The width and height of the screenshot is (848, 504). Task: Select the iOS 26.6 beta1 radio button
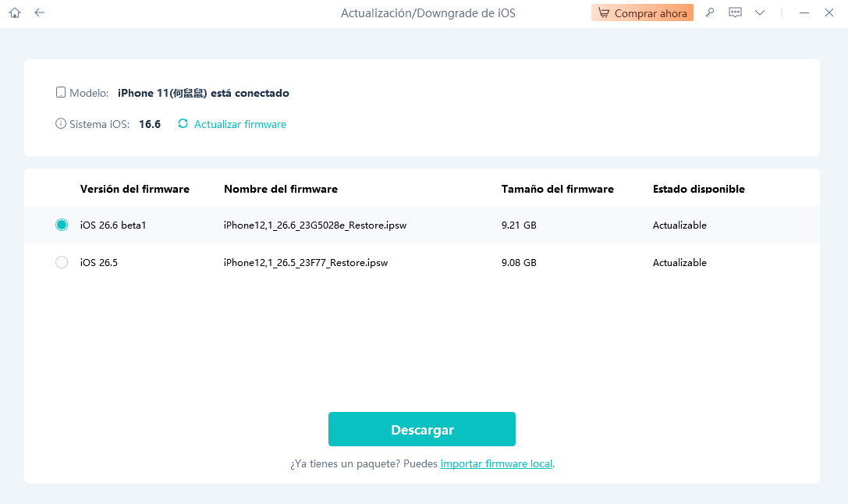(x=62, y=225)
